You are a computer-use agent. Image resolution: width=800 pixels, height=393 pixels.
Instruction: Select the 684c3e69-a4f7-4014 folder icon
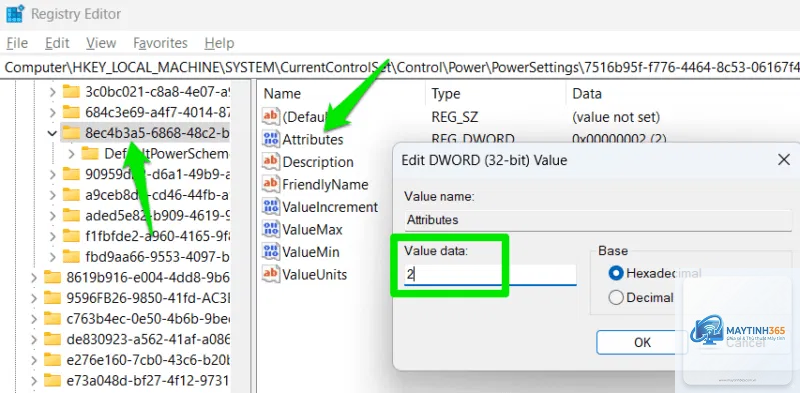click(71, 112)
